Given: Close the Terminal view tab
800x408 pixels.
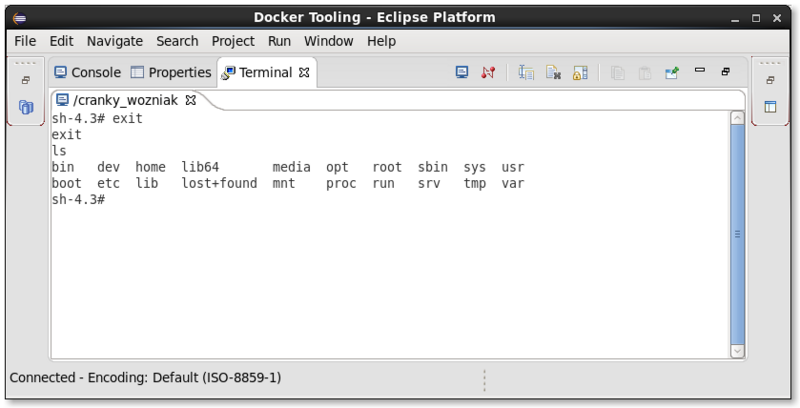Looking at the screenshot, I should pyautogui.click(x=304, y=72).
